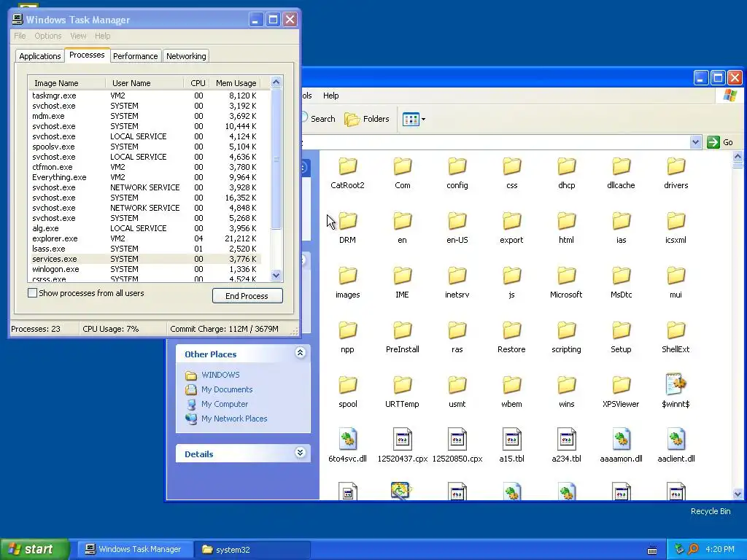
Task: Collapse the Other Places panel
Action: (300, 353)
